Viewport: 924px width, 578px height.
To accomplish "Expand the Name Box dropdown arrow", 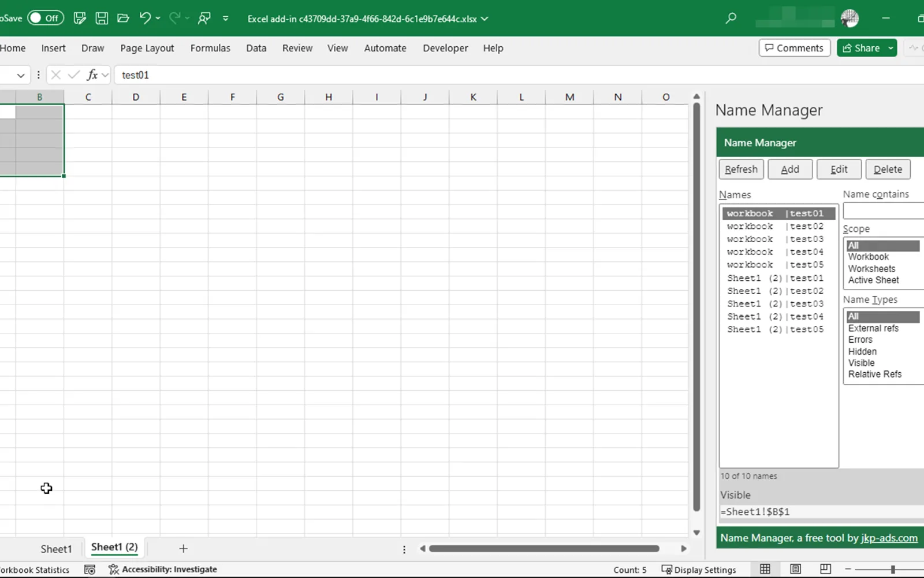I will coord(21,75).
